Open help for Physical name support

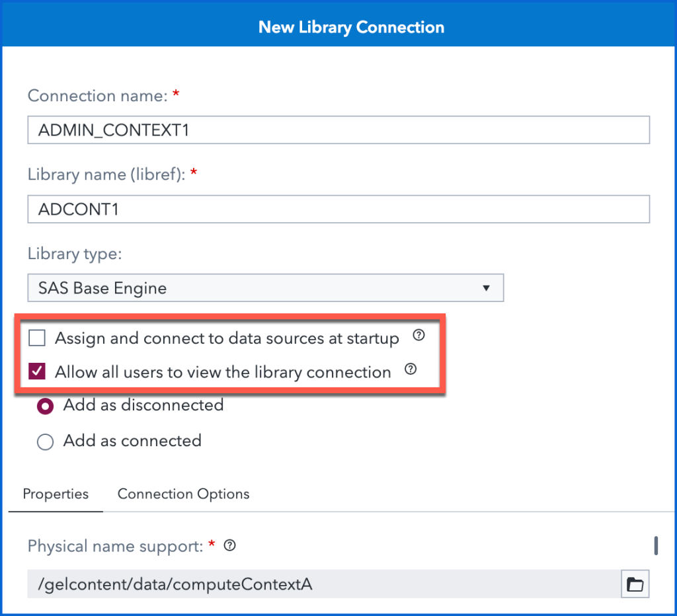[230, 546]
